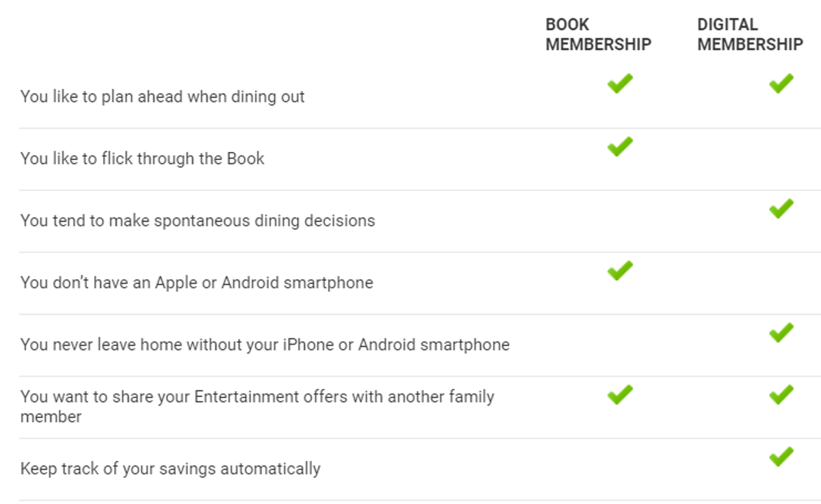Click Digital checkmark for spontaneous dining decisions
This screenshot has width=821, height=504.
point(781,209)
